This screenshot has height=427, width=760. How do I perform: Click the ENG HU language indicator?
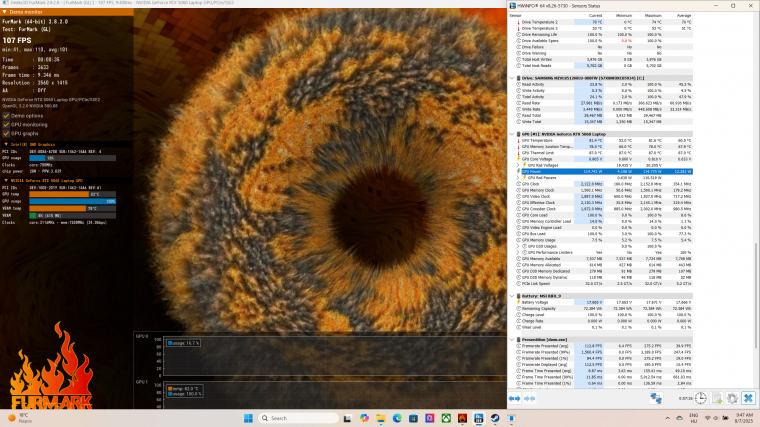(x=694, y=418)
